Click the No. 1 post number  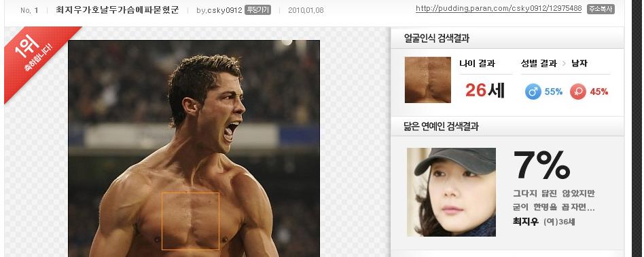click(x=29, y=10)
